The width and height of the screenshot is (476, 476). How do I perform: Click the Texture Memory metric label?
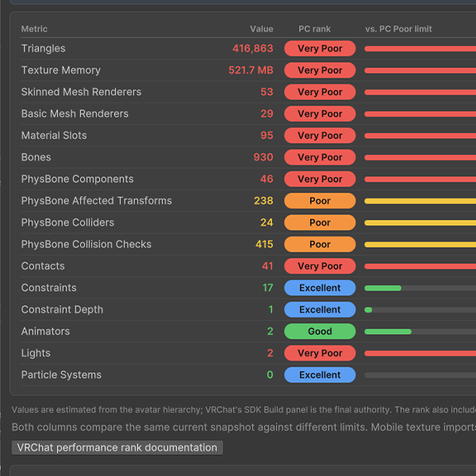(x=61, y=70)
